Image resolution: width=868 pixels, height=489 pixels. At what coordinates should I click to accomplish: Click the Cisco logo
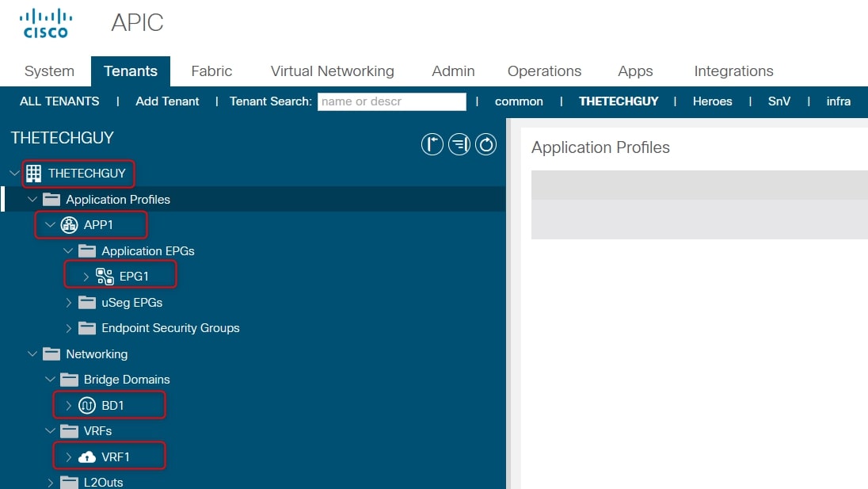click(45, 23)
